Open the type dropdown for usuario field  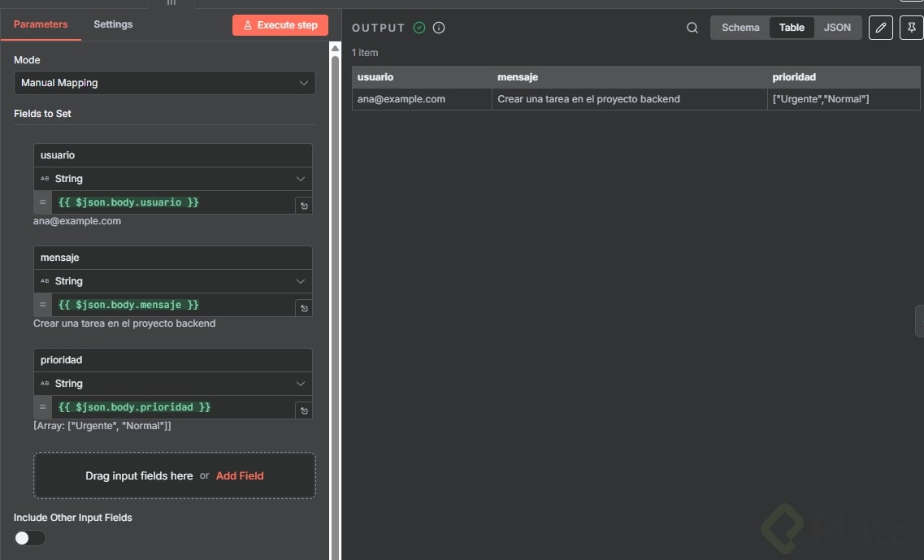point(172,179)
